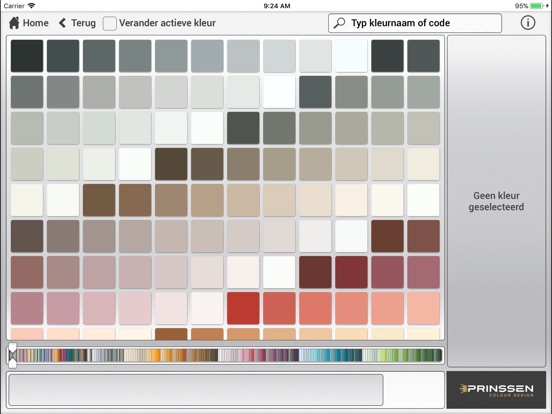The height and width of the screenshot is (414, 552).
Task: Click the empty bar below colour strip
Action: pos(196,390)
